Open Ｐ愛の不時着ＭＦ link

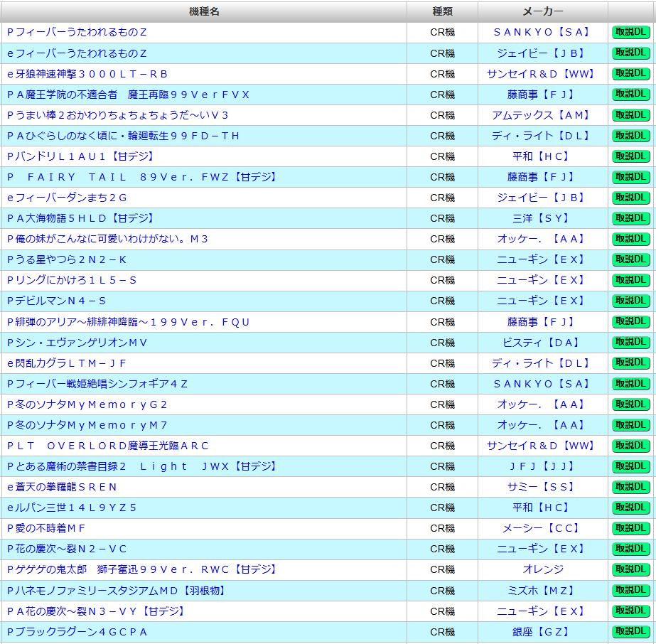(46, 529)
